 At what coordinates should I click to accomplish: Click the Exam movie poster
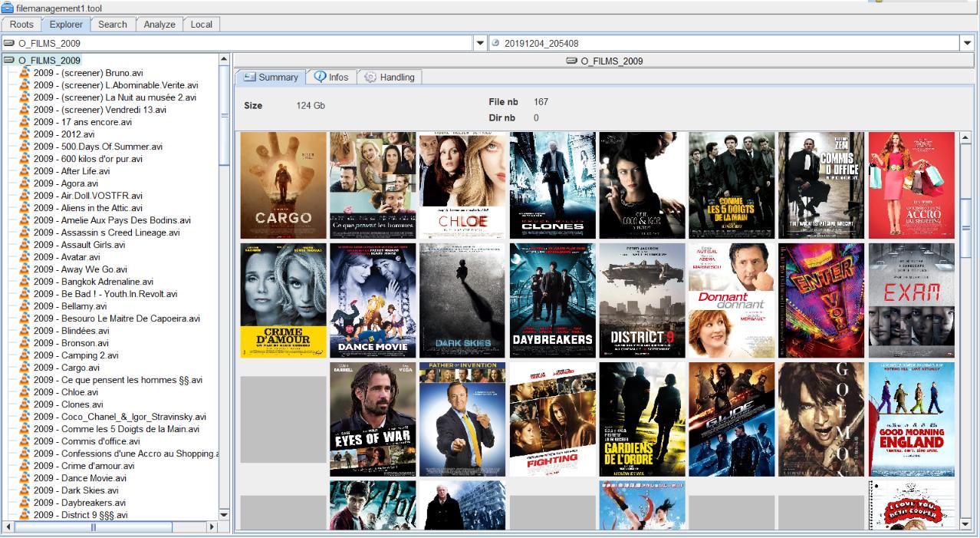[912, 301]
